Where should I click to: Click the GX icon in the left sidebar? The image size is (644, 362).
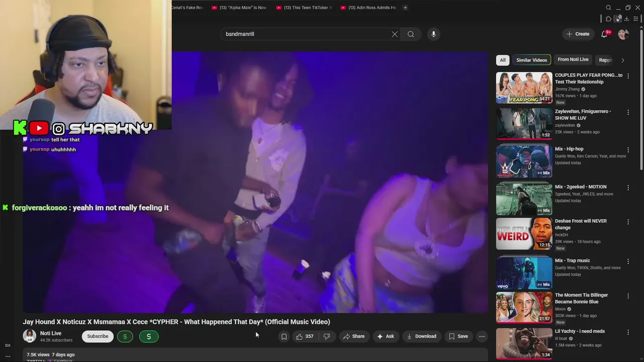(8, 345)
